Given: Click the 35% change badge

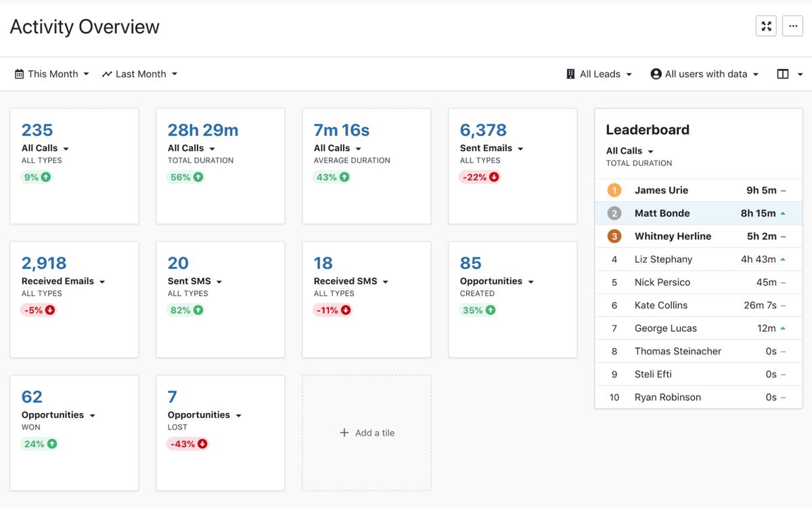Looking at the screenshot, I should pos(478,310).
